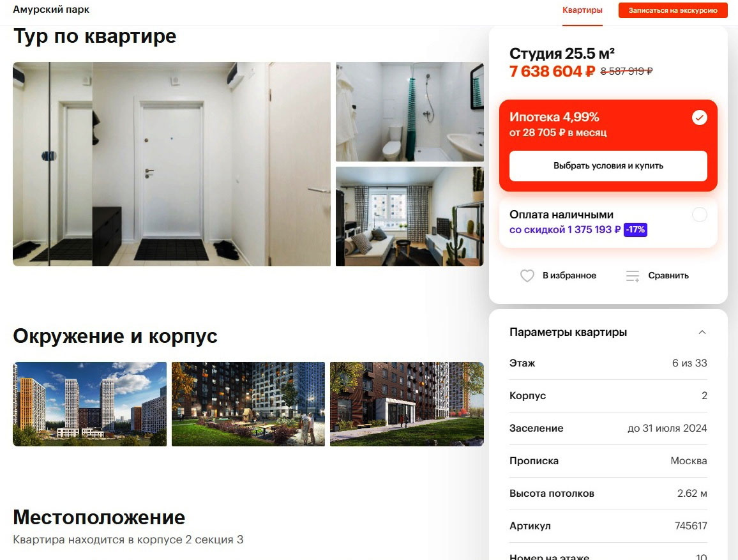Click the со скидкой 1 375 193 ₽ text
Image resolution: width=738 pixels, height=560 pixels.
coord(565,230)
